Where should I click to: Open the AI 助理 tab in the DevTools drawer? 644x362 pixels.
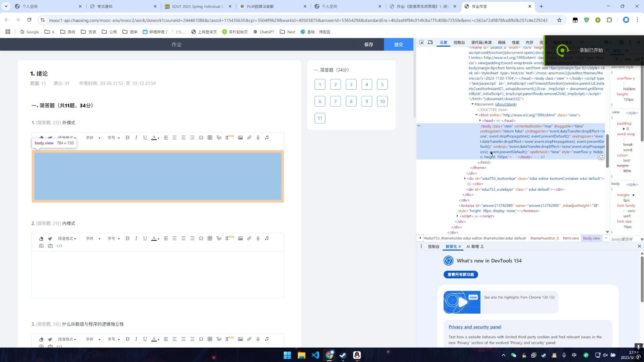click(475, 246)
